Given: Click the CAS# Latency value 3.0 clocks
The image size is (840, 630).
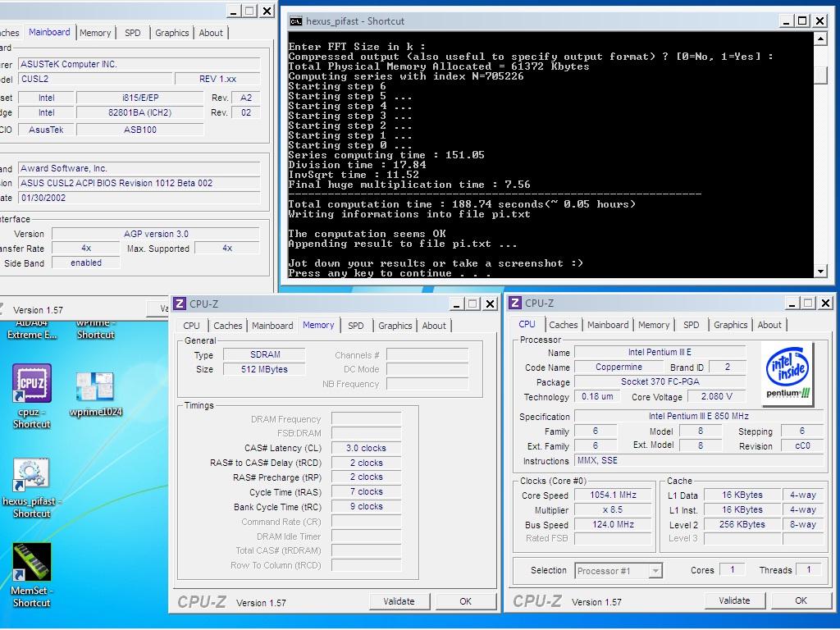Looking at the screenshot, I should tap(366, 448).
